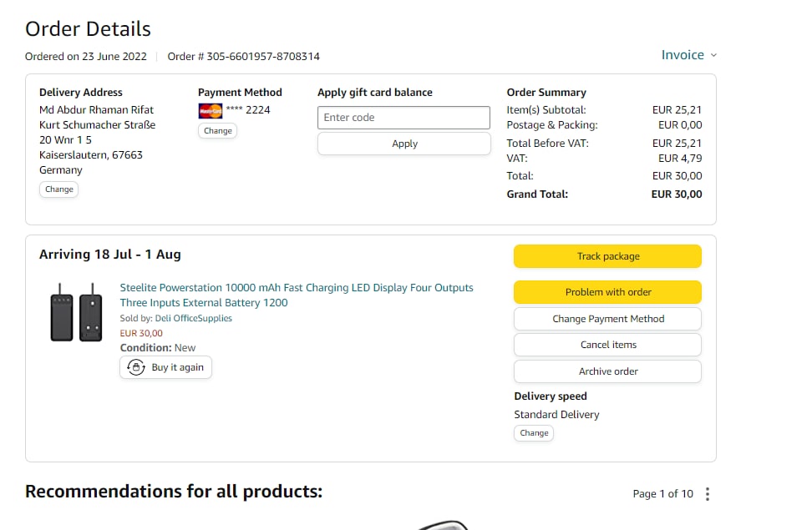Report a Problem with order
The width and height of the screenshot is (812, 530).
point(607,292)
